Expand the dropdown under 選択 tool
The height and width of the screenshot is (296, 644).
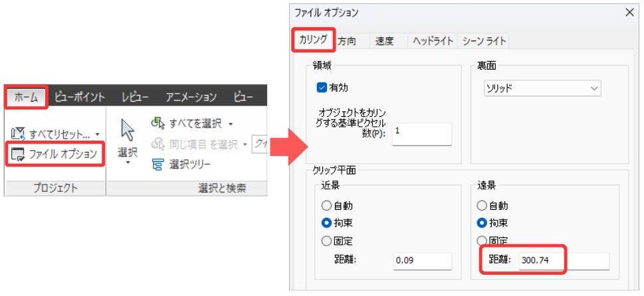pos(128,163)
